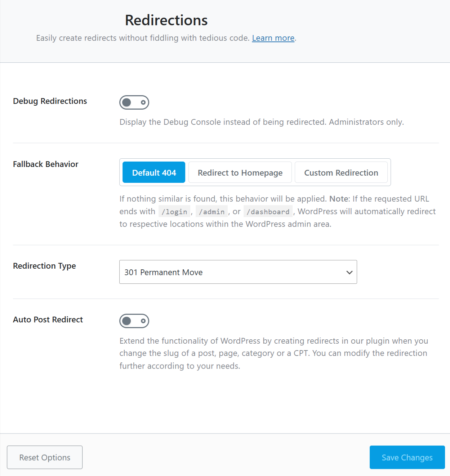Save Changes to redirection settings
The height and width of the screenshot is (476, 450).
pos(407,457)
